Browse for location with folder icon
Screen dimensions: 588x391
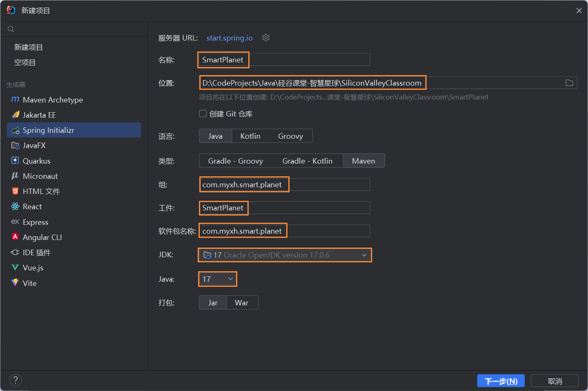click(x=569, y=83)
